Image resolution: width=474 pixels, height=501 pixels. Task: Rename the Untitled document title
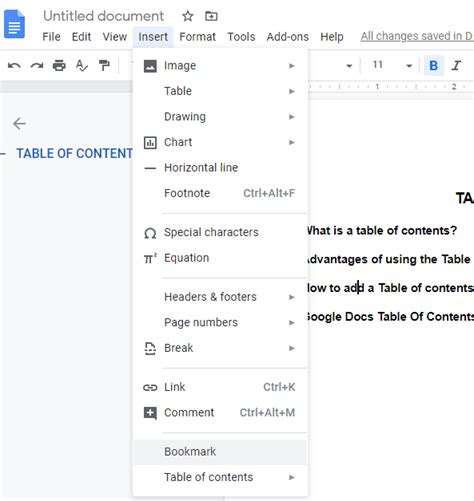[x=103, y=16]
